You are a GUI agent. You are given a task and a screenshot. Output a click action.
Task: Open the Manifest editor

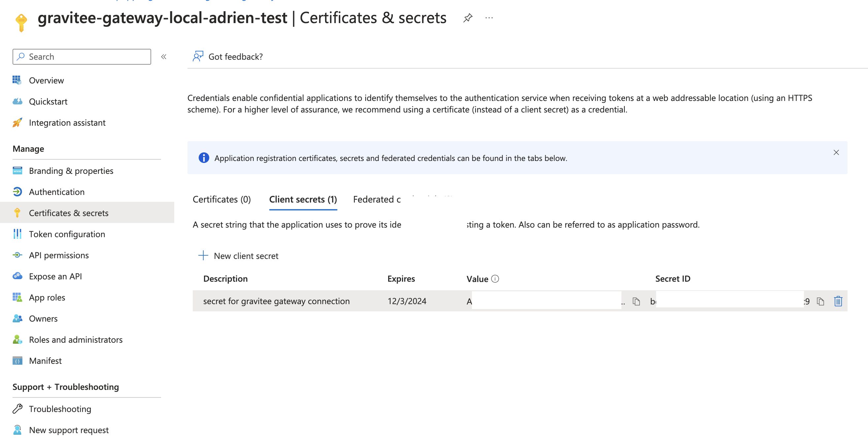[x=45, y=361]
